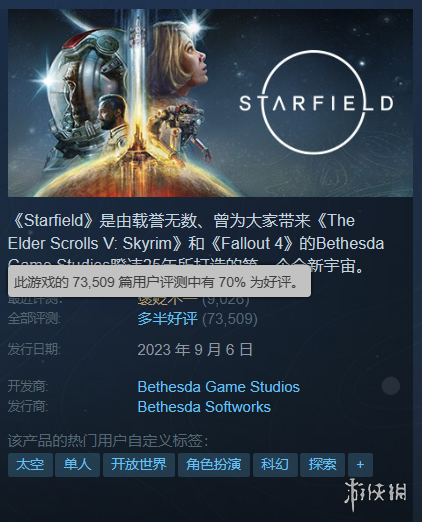Click the 该产品的热门用户自定义标签 heading
Screen dimensions: 422x522
point(108,441)
